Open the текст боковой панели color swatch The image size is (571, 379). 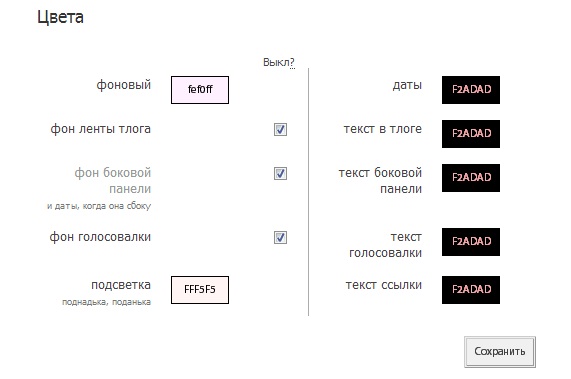(x=471, y=178)
